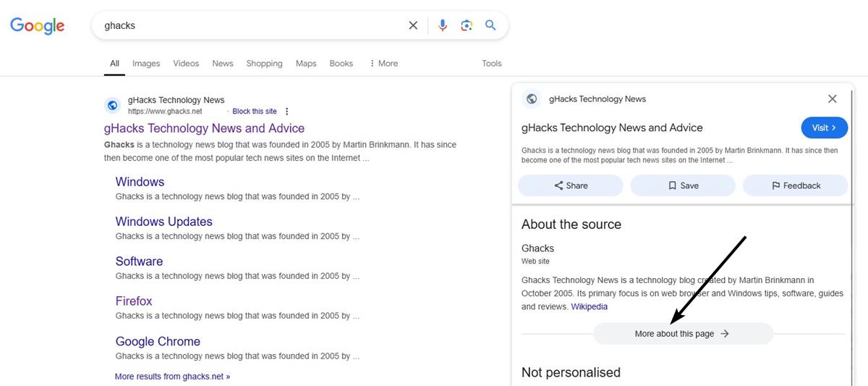The width and height of the screenshot is (868, 386).
Task: Click the panel title gHacks Technology News and Advice
Action: (x=612, y=127)
